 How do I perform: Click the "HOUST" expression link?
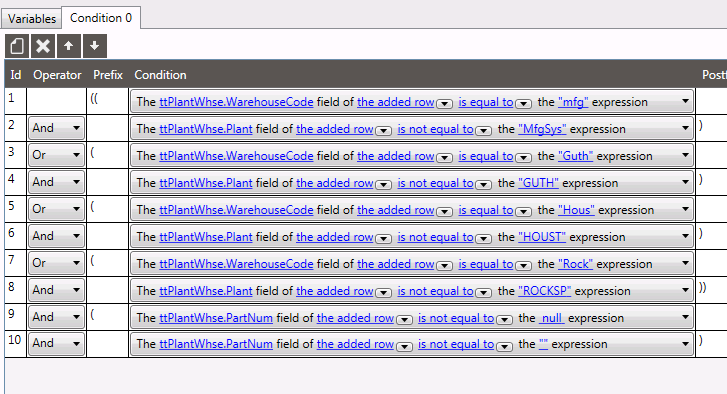coord(542,237)
